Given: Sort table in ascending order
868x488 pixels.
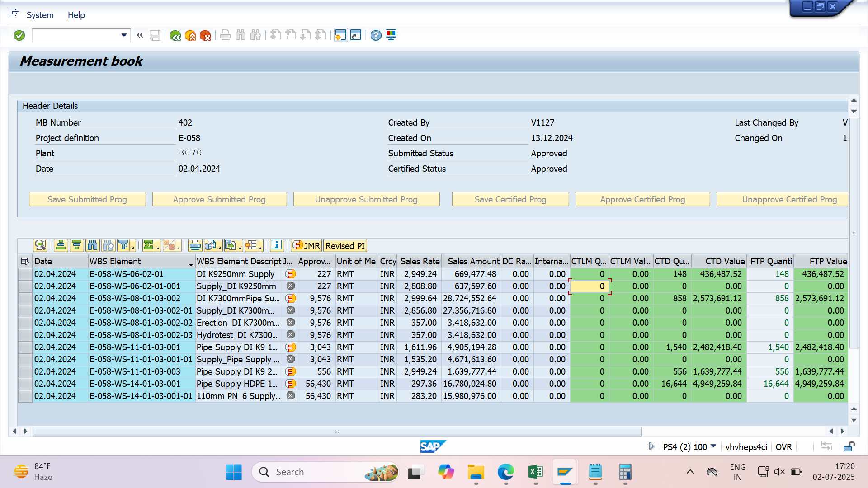Looking at the screenshot, I should 61,245.
